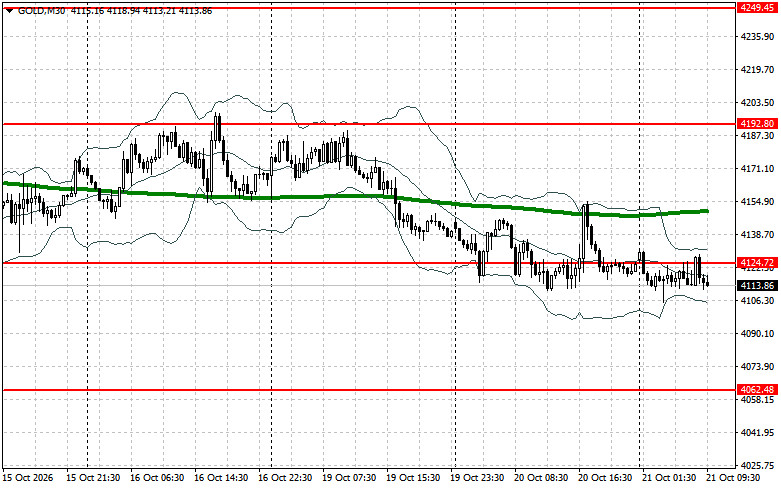Click the 4106.30 price scale value
The height and width of the screenshot is (489, 781).
757,301
